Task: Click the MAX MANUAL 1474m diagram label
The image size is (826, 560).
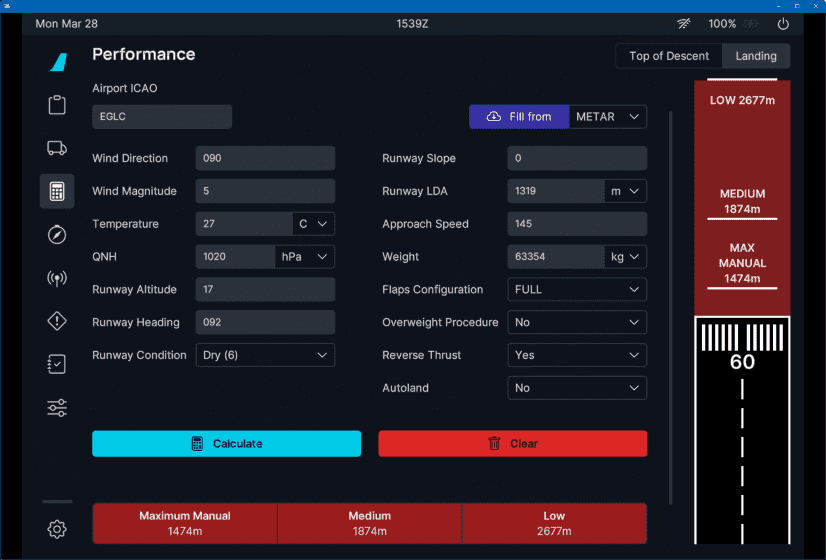Action: coord(742,263)
